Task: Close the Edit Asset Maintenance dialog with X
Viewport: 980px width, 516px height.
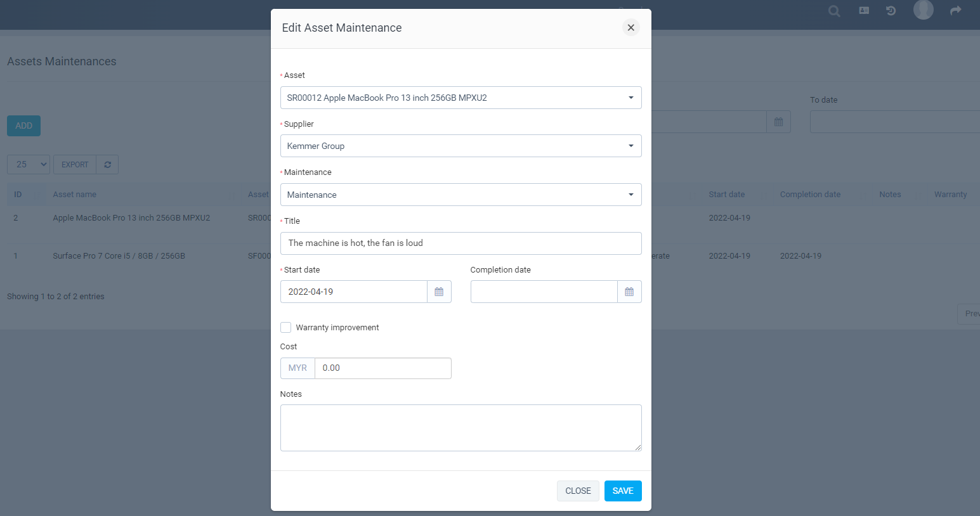Action: pyautogui.click(x=630, y=27)
